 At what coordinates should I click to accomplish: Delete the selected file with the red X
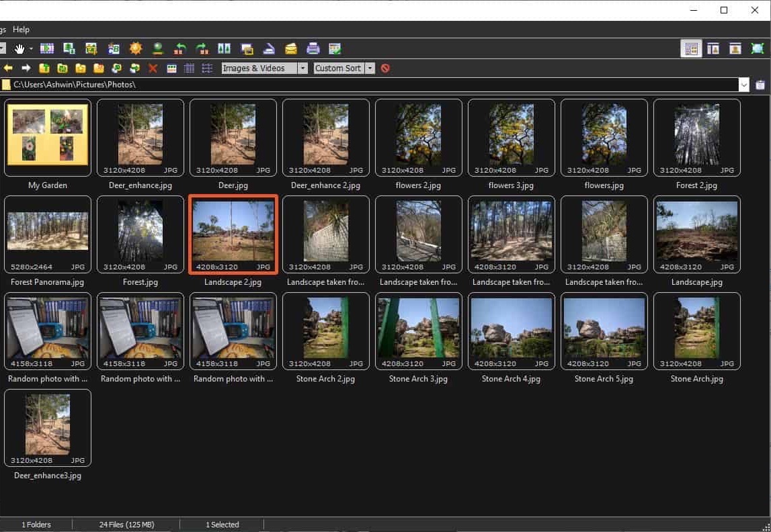(x=152, y=68)
